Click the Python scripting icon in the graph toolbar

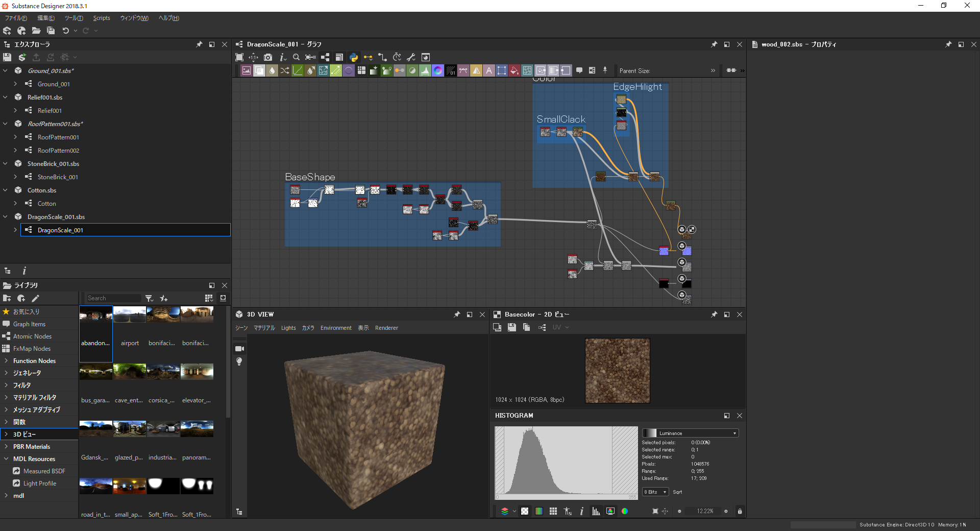click(354, 57)
